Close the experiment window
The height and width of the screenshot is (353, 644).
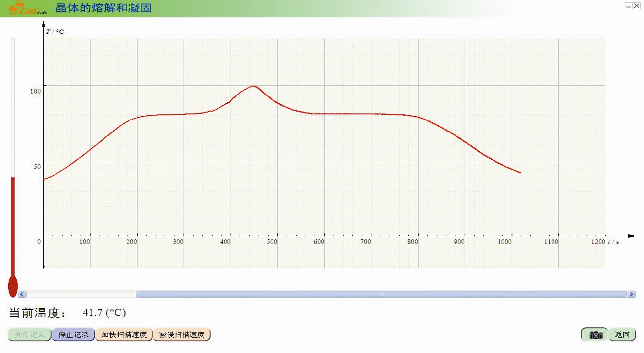(637, 6)
